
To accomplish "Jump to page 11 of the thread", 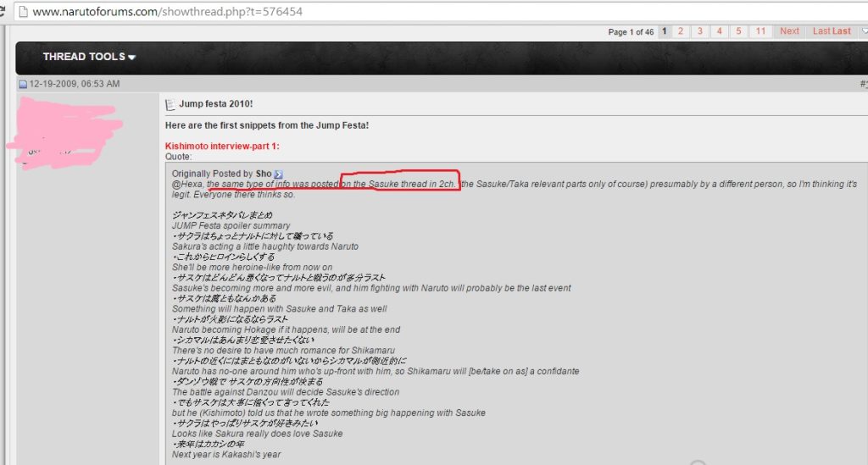I will [760, 31].
